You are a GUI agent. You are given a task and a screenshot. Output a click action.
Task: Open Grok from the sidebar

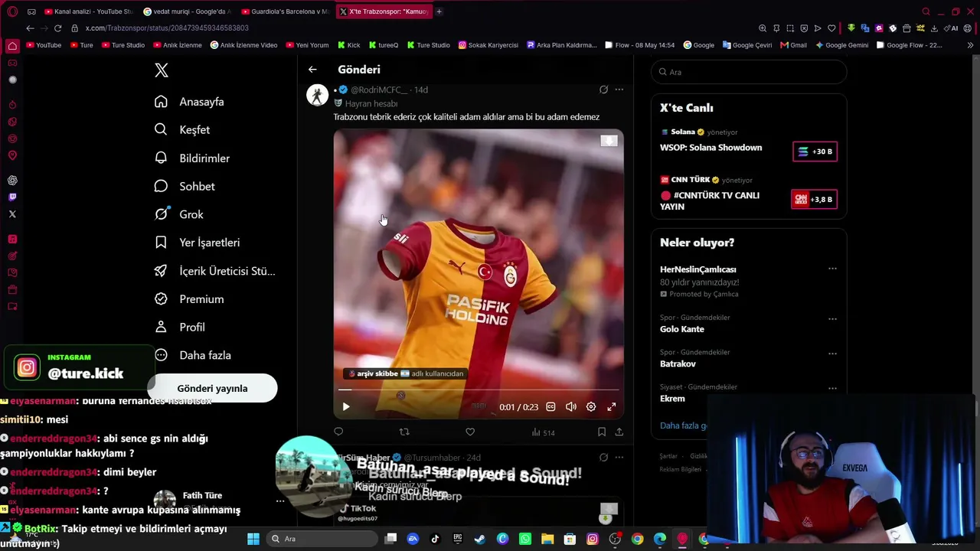point(178,215)
